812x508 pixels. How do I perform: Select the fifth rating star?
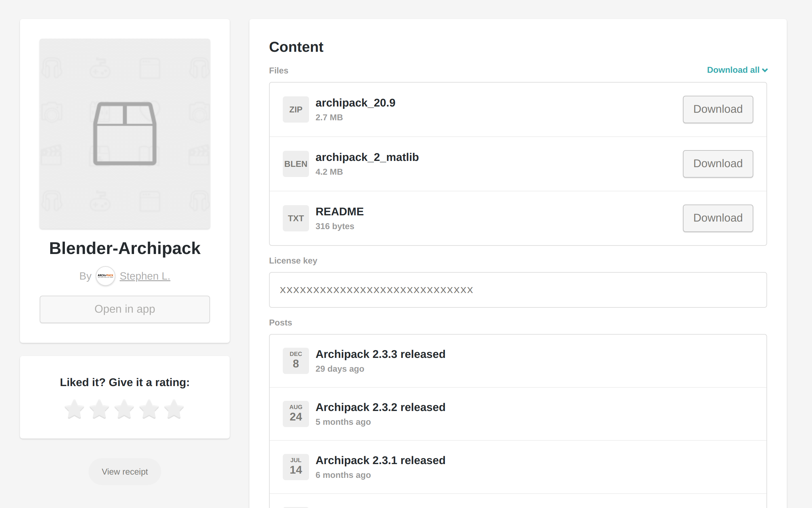coord(173,409)
